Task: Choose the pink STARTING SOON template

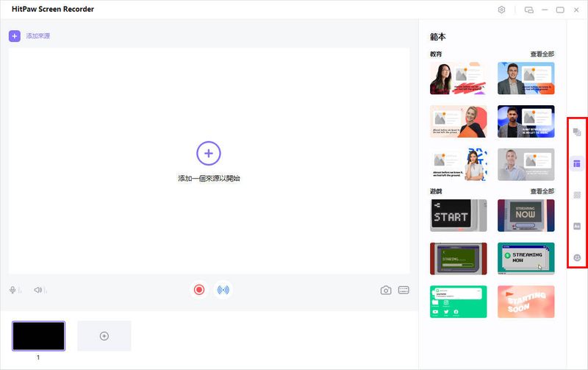Action: (526, 302)
